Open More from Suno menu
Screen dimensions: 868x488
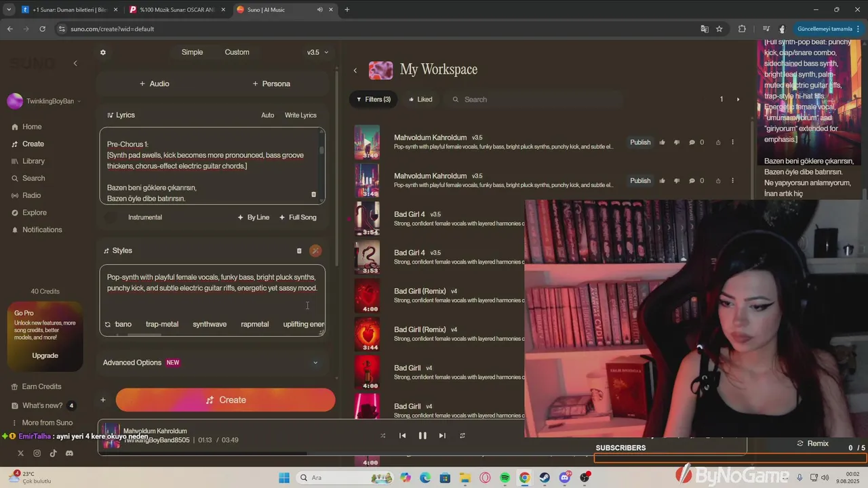(42, 422)
